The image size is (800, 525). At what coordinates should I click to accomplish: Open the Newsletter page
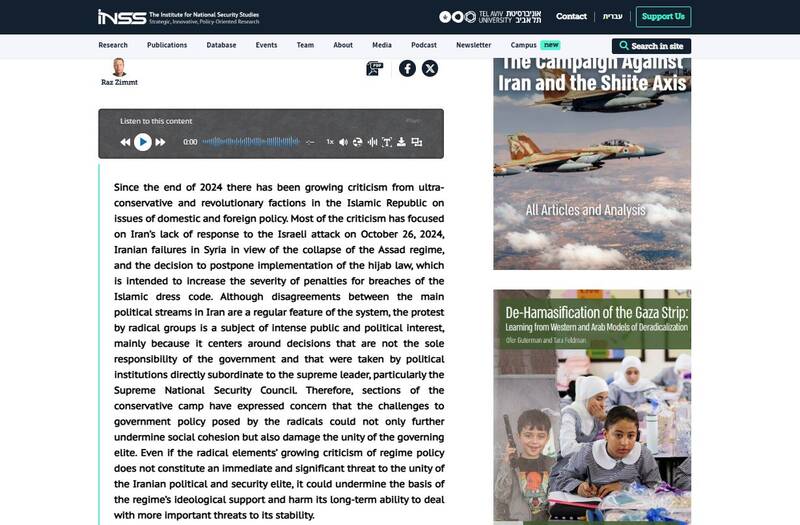(x=473, y=45)
